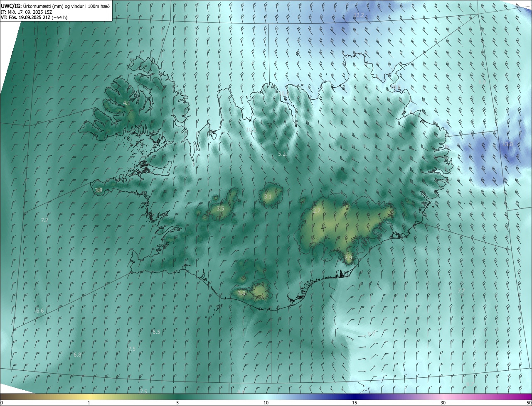Click the 7.2 value label
532x406 pixels.
[44, 220]
